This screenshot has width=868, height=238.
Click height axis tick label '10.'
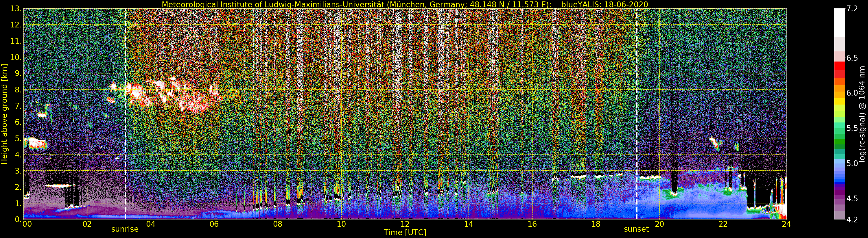click(16, 57)
